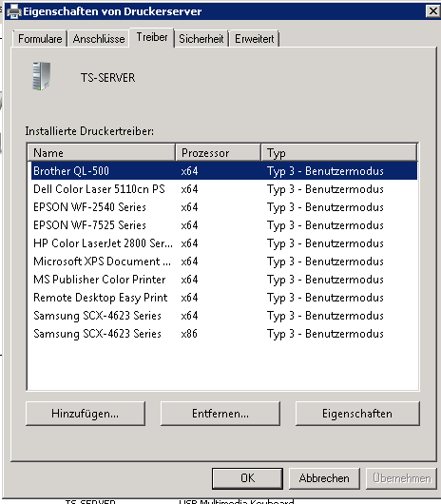Select MS Publisher Color Printer driver
441x504 pixels.
tap(224, 280)
